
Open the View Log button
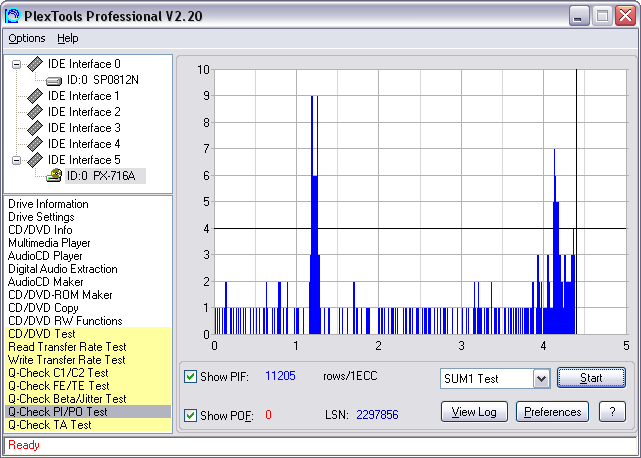click(474, 412)
